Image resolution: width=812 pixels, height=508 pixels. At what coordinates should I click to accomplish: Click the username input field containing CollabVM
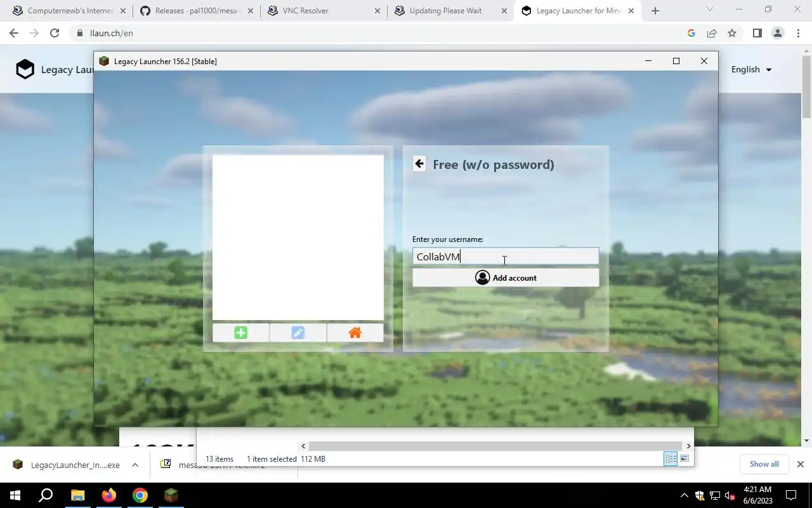506,257
